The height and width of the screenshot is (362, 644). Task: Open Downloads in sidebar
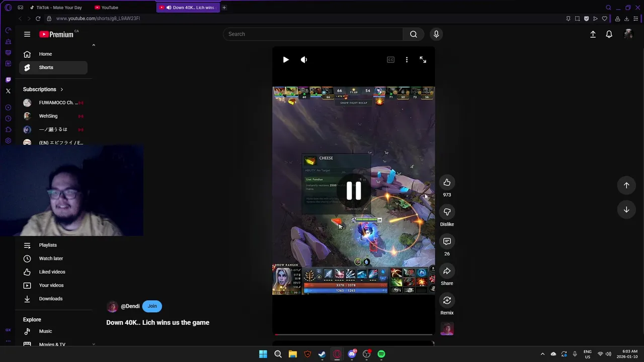click(53, 299)
